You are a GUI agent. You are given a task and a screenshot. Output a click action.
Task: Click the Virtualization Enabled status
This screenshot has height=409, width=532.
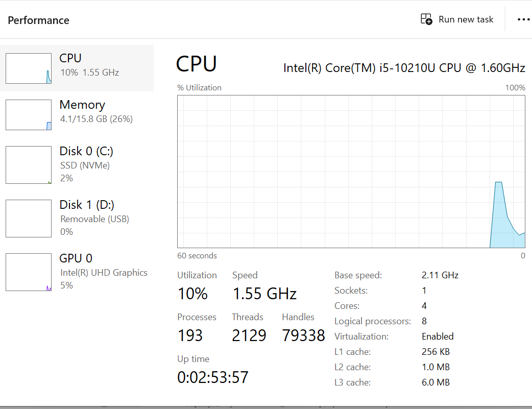pos(437,336)
